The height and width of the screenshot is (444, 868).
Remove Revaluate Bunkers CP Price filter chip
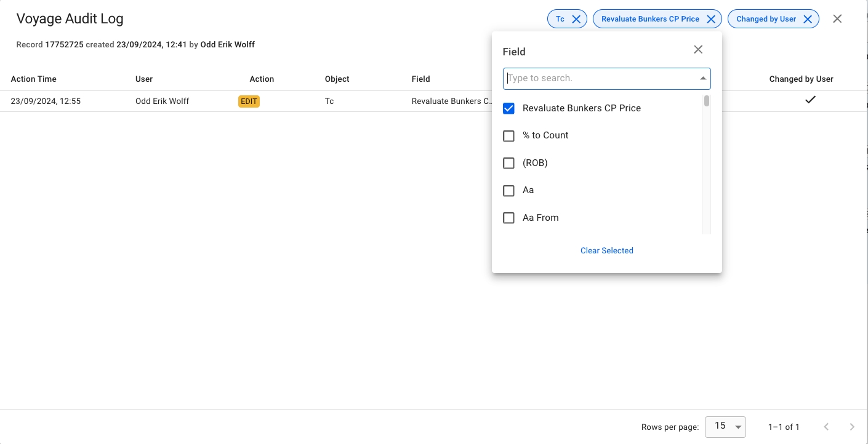pyautogui.click(x=710, y=19)
